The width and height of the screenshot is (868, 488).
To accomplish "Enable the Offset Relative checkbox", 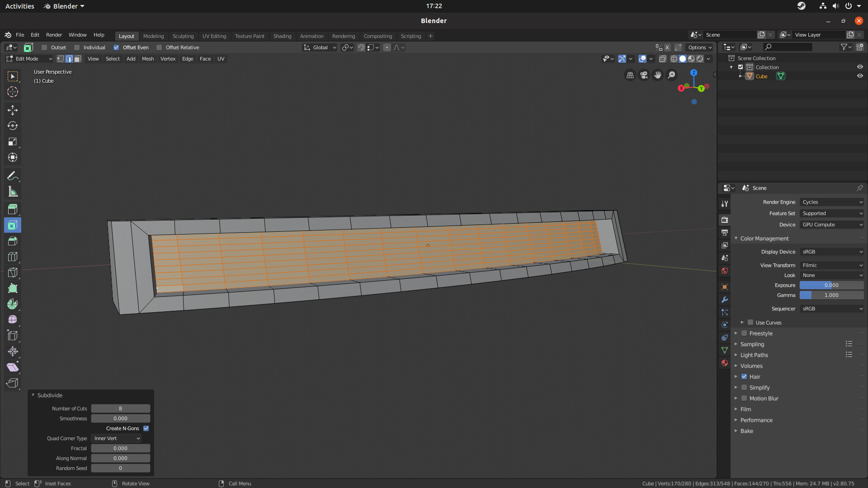I will tap(159, 47).
